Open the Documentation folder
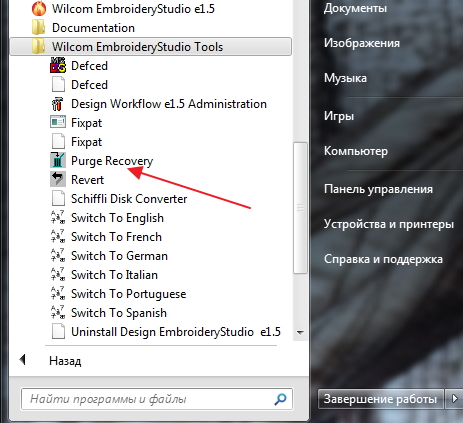Image resolution: width=463 pixels, height=423 pixels. [x=93, y=28]
